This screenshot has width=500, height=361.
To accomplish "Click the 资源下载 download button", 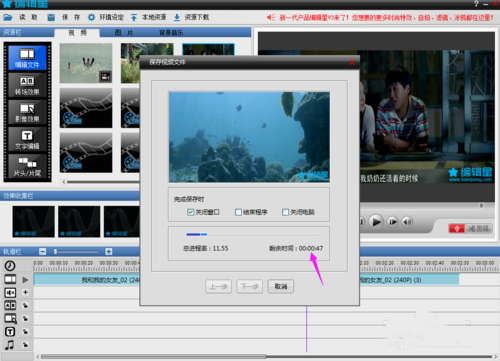I will [x=191, y=17].
